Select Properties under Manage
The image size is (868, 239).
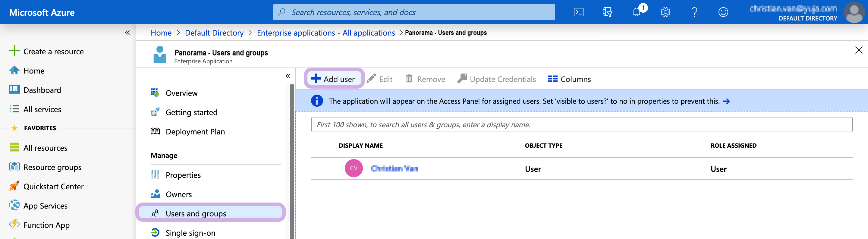pyautogui.click(x=183, y=175)
